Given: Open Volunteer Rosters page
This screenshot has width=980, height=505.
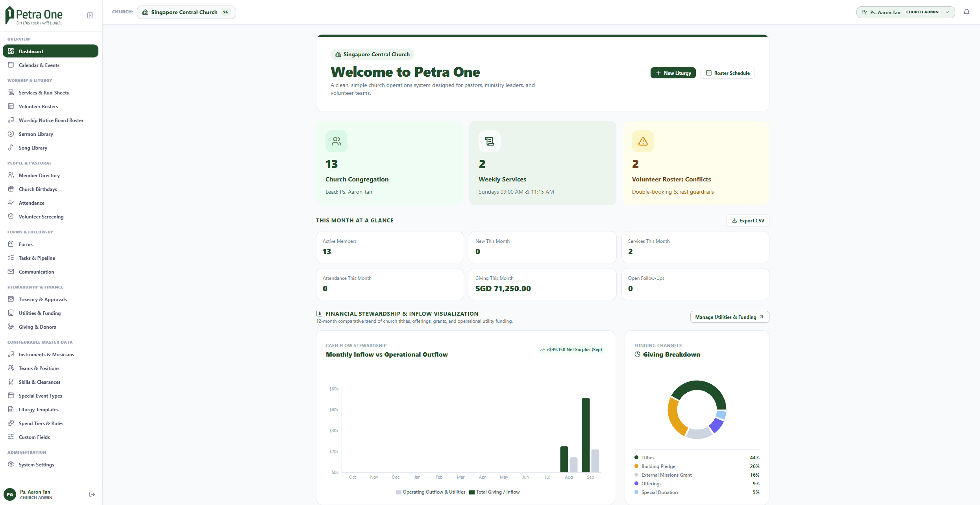Looking at the screenshot, I should (50, 106).
